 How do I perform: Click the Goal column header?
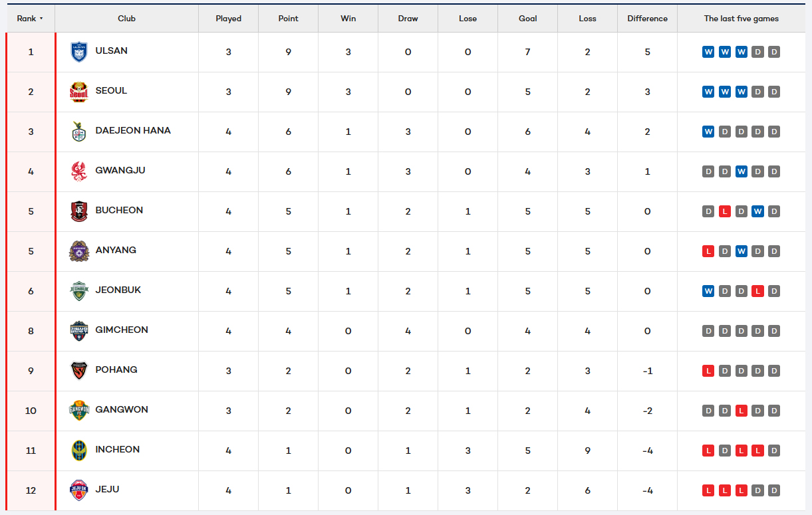[527, 19]
